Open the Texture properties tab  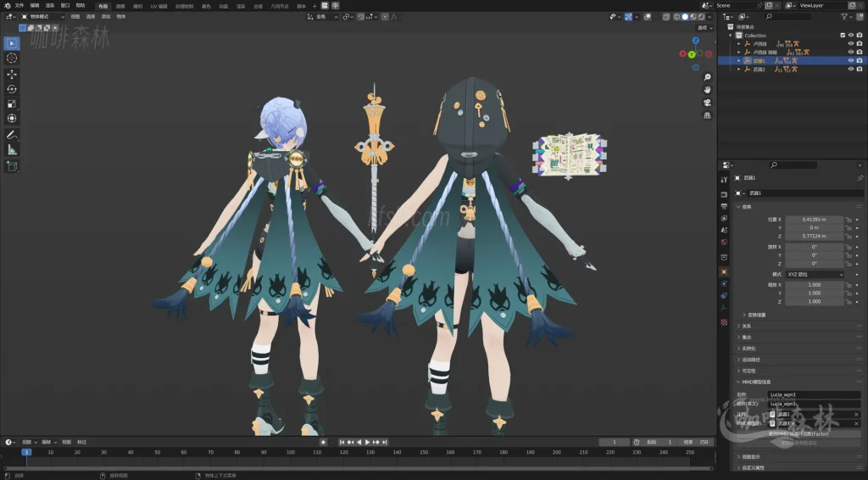click(x=724, y=321)
